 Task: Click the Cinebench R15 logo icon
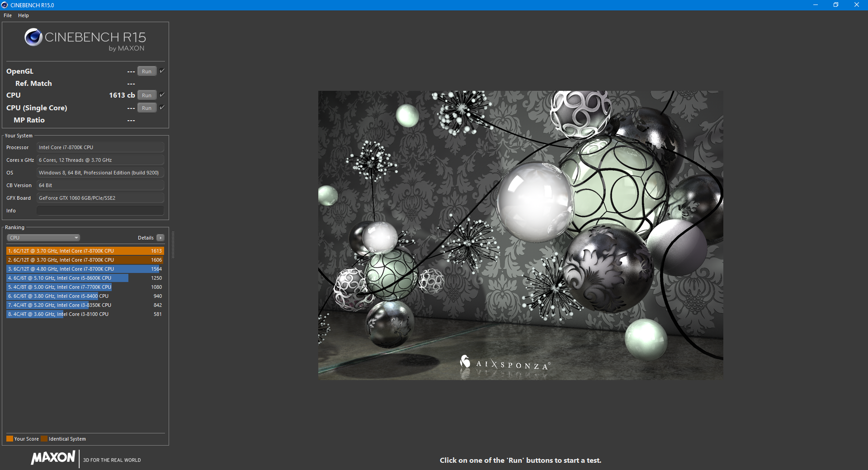coord(33,37)
